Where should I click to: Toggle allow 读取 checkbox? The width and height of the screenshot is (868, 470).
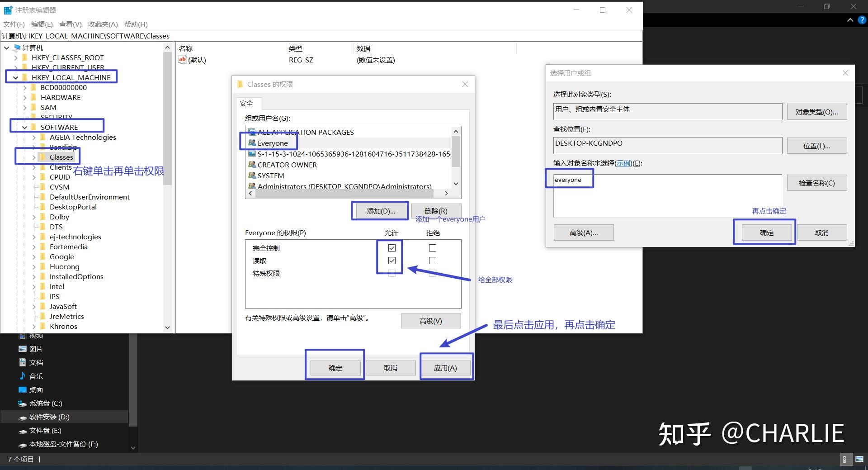coord(392,261)
